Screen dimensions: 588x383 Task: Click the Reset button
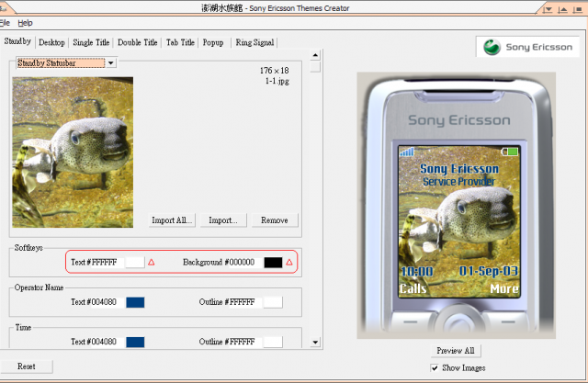[27, 366]
